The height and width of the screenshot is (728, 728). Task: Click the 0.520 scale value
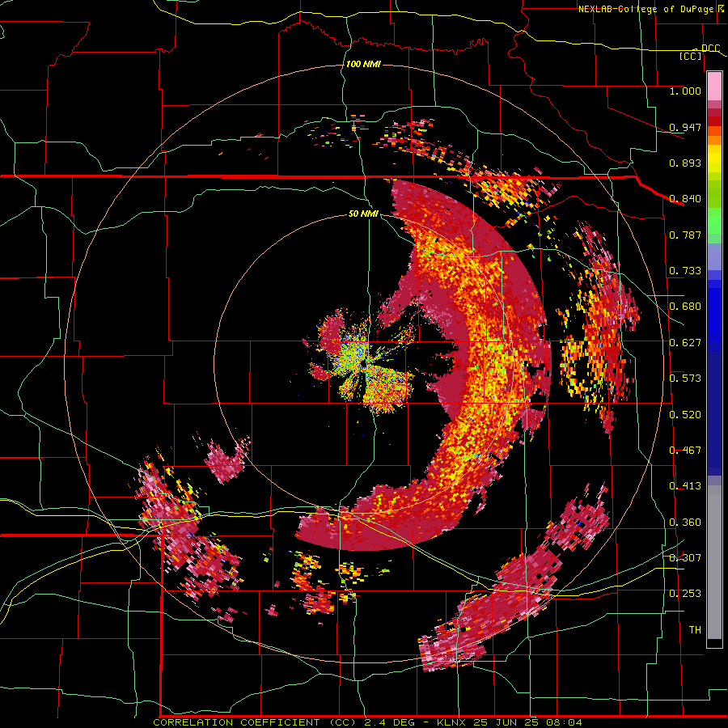click(x=685, y=415)
